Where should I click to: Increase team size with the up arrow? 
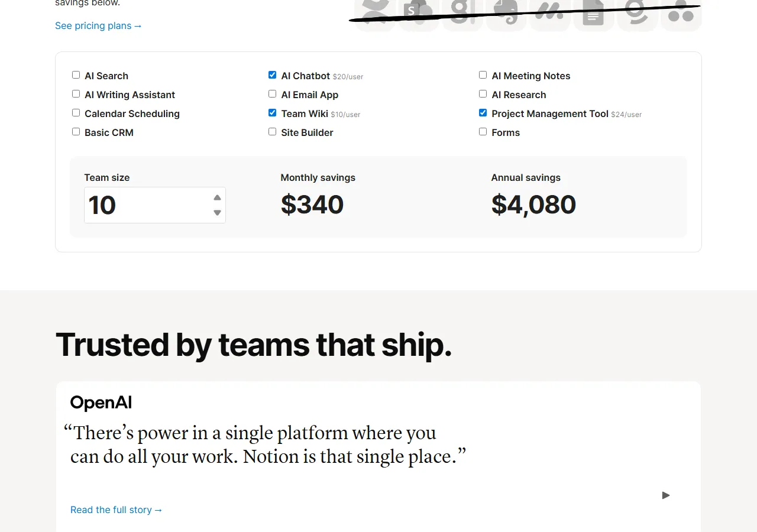(217, 197)
